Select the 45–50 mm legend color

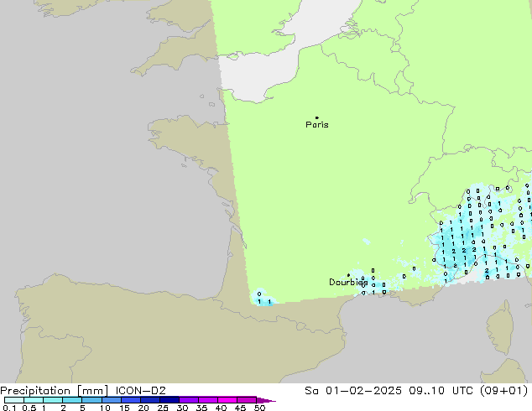(x=247, y=400)
